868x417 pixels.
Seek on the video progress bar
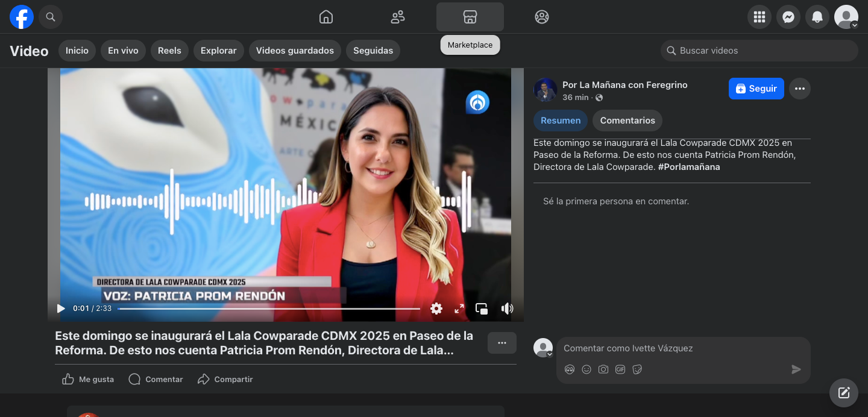click(269, 309)
